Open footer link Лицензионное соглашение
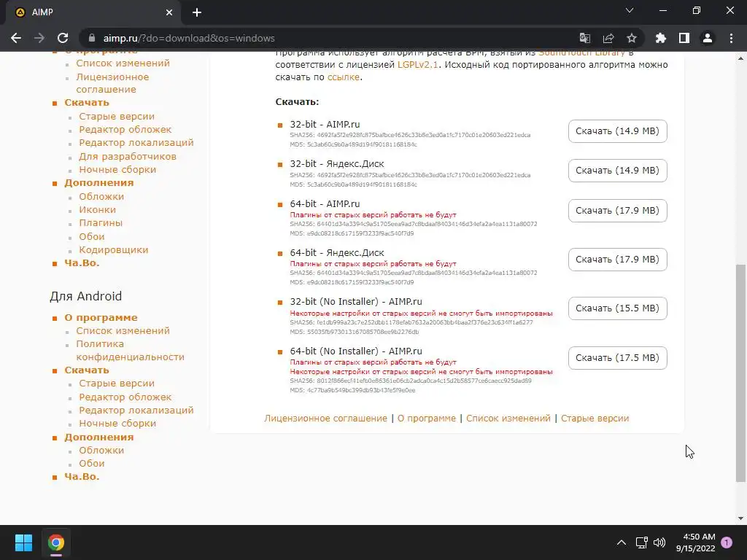The height and width of the screenshot is (560, 747). coord(326,418)
